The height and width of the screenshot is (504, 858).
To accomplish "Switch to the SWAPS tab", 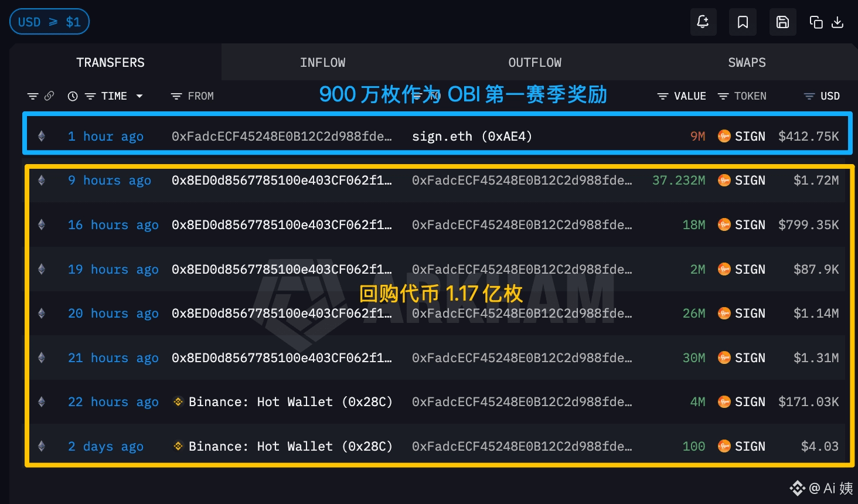I will [x=747, y=62].
